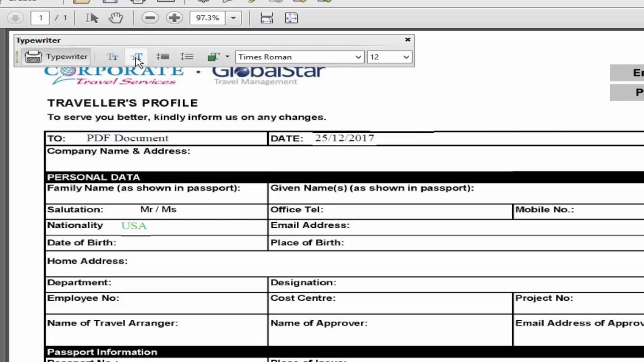Decrease line spacing in typewriter toolbar
644x362 pixels.
click(162, 57)
